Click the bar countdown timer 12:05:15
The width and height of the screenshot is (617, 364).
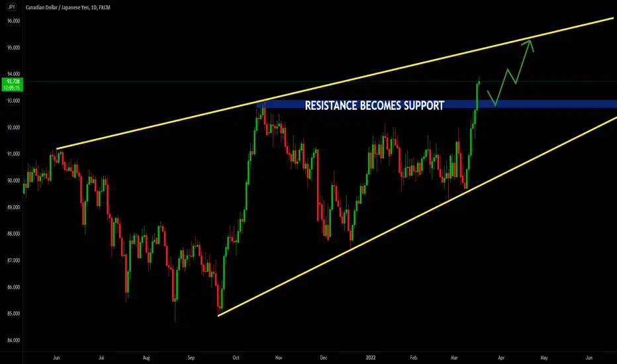[x=12, y=88]
